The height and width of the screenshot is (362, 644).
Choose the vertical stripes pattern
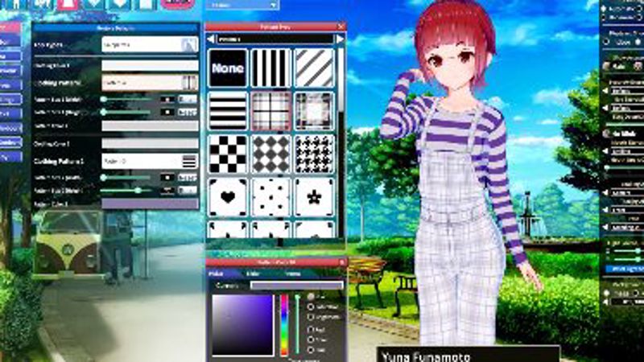point(271,68)
